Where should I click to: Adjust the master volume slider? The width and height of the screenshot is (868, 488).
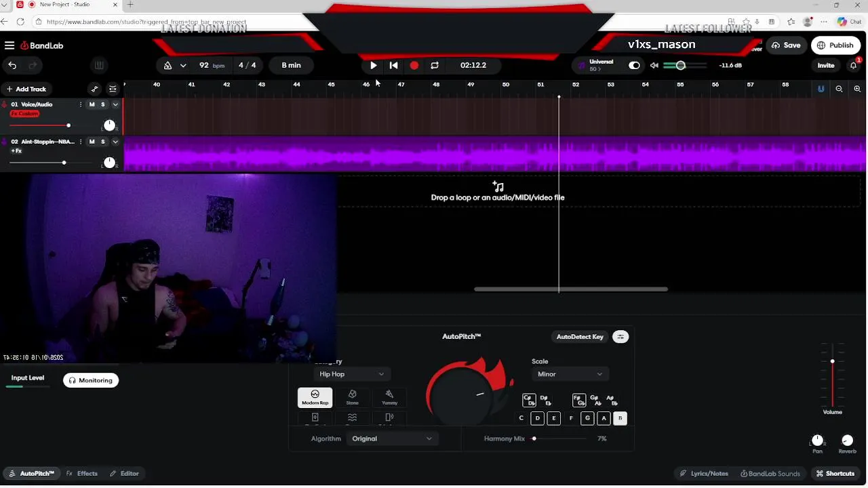[685, 65]
